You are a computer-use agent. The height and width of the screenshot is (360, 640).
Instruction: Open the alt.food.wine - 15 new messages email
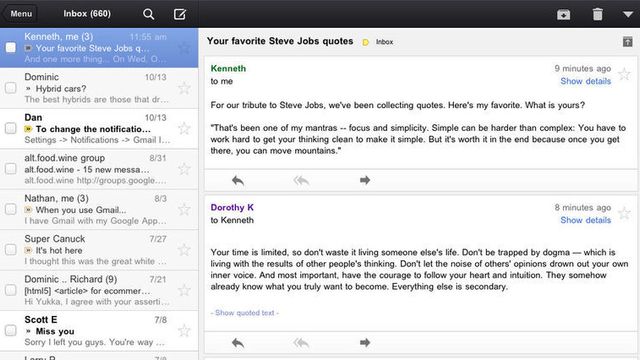[x=99, y=169]
